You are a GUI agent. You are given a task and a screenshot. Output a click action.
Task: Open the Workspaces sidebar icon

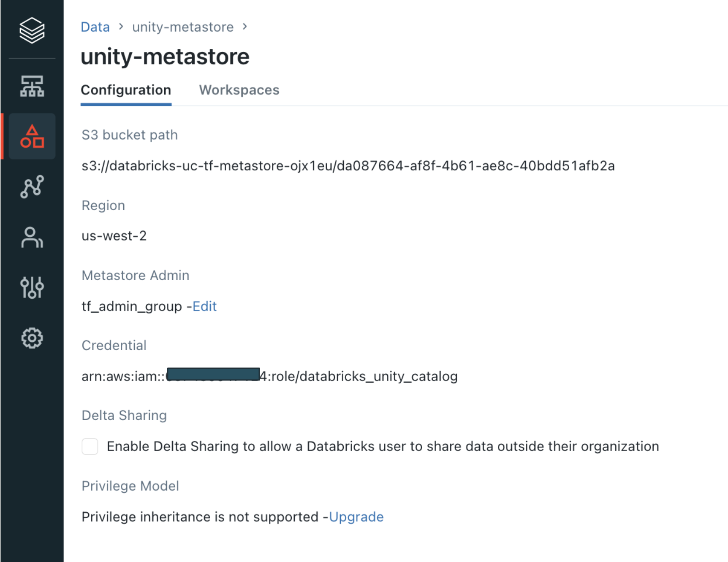coord(32,86)
